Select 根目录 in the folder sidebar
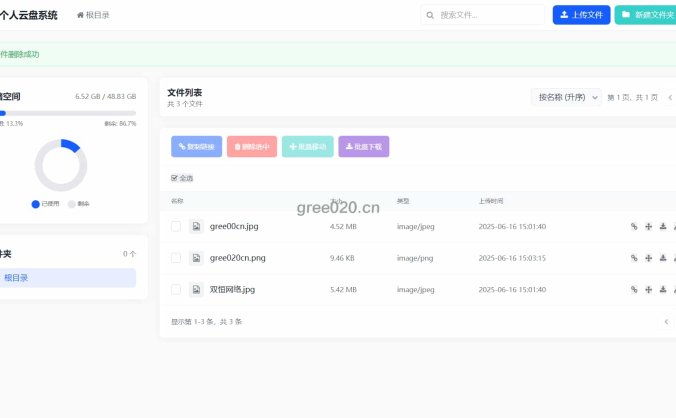Viewport: 676px width, 418px height. (x=68, y=278)
